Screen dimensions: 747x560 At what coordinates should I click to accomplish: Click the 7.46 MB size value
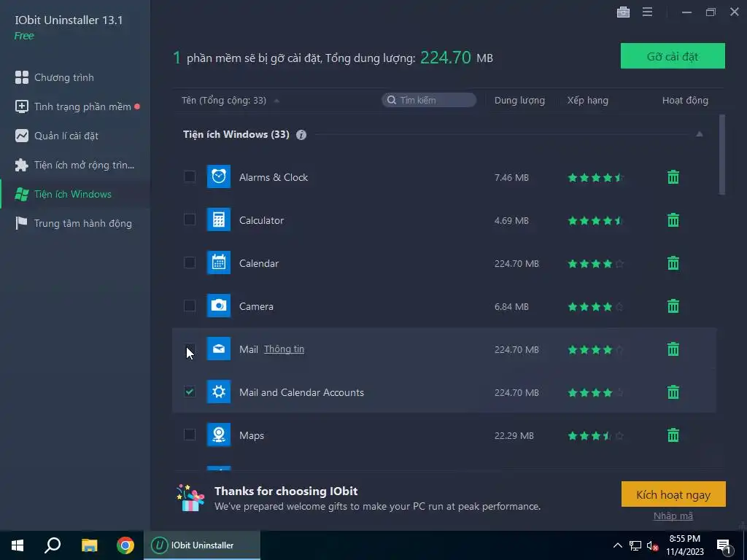point(511,178)
